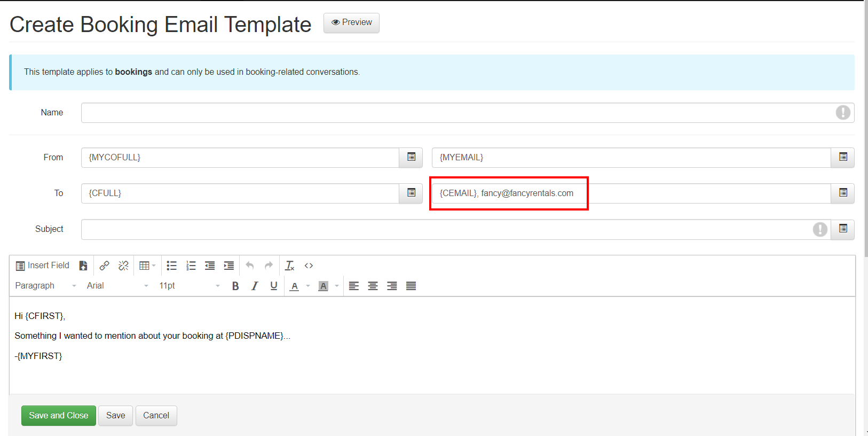Click the upload file icon

coord(83,266)
